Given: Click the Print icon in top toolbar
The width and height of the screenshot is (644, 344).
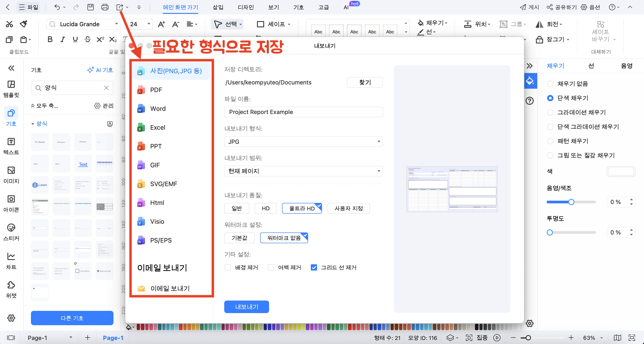Looking at the screenshot, I should (105, 7).
